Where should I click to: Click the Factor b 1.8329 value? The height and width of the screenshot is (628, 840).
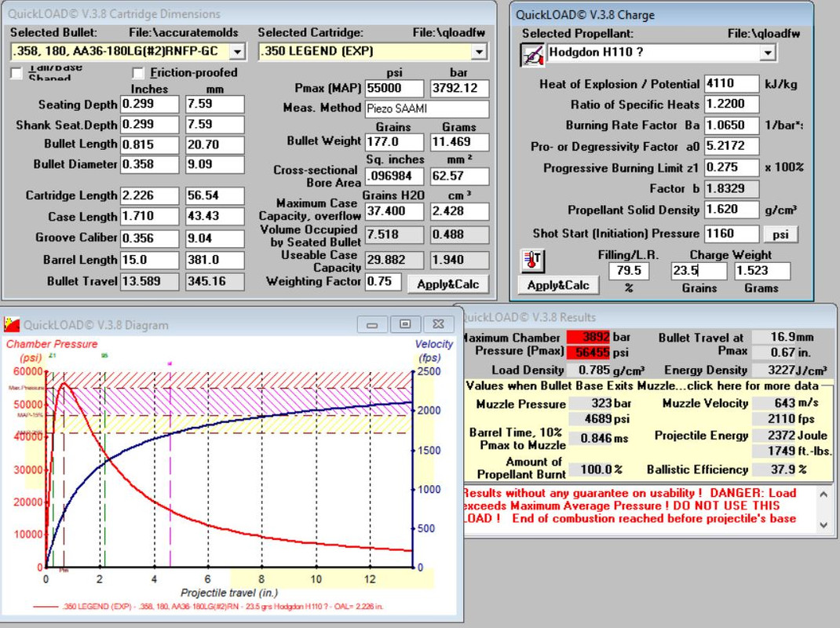[x=732, y=188]
